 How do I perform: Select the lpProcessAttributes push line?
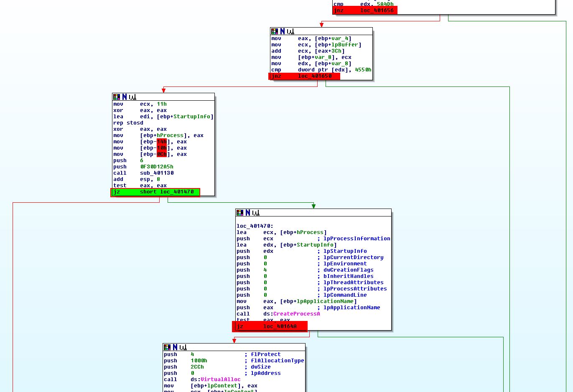click(x=312, y=289)
